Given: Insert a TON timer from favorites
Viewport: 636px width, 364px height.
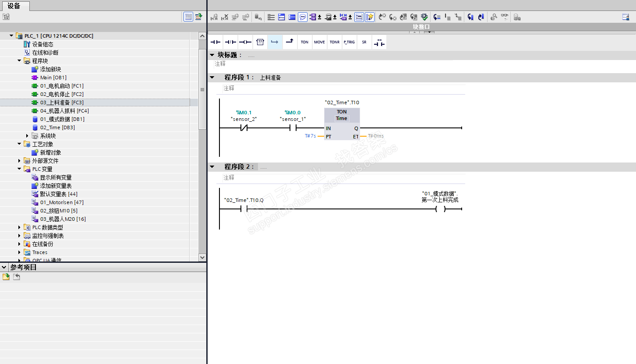Looking at the screenshot, I should coord(304,42).
